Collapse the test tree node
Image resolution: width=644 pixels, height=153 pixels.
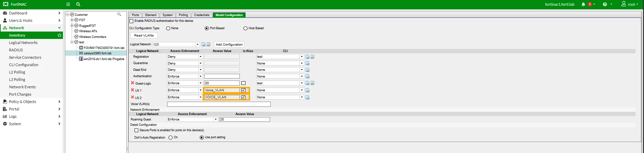tap(72, 42)
